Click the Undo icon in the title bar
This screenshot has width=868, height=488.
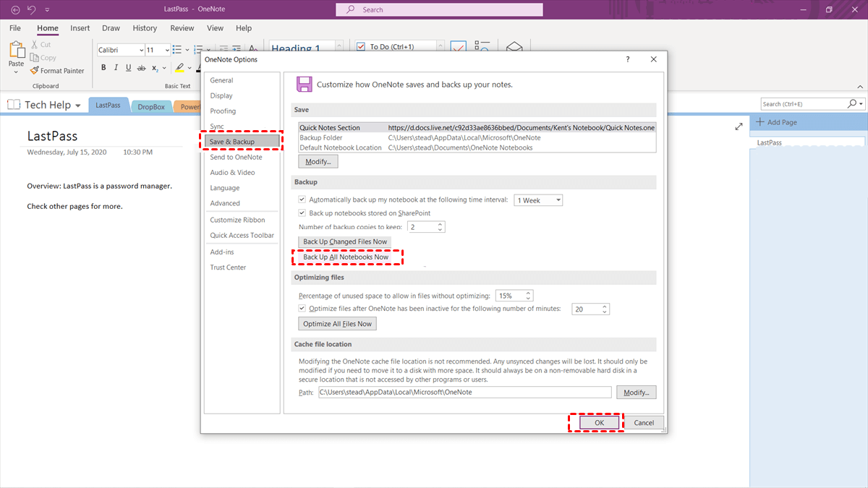tap(31, 10)
